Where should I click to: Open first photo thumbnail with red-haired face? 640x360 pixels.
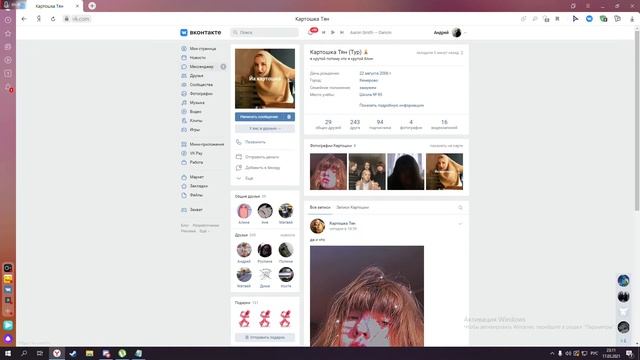pyautogui.click(x=329, y=171)
